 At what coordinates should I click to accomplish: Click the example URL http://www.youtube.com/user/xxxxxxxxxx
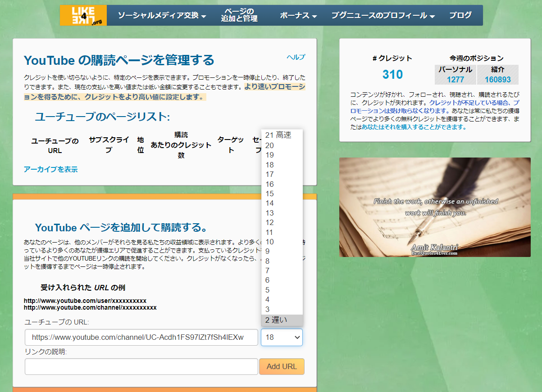[85, 301]
